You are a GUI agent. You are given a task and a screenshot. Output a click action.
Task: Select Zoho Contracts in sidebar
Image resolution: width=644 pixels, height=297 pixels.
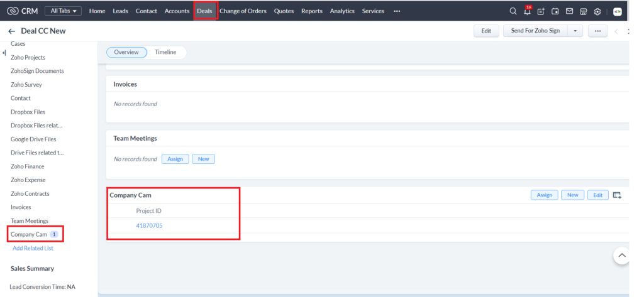click(30, 193)
